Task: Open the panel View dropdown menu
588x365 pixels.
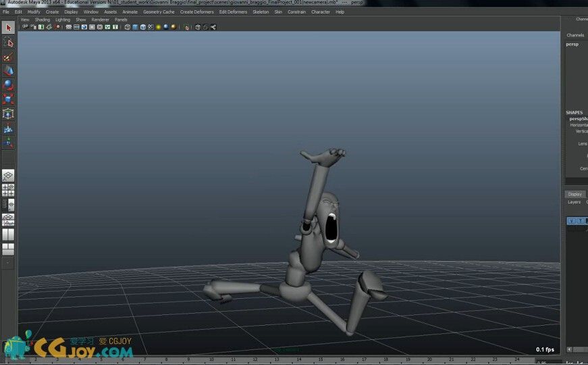Action: coord(25,20)
